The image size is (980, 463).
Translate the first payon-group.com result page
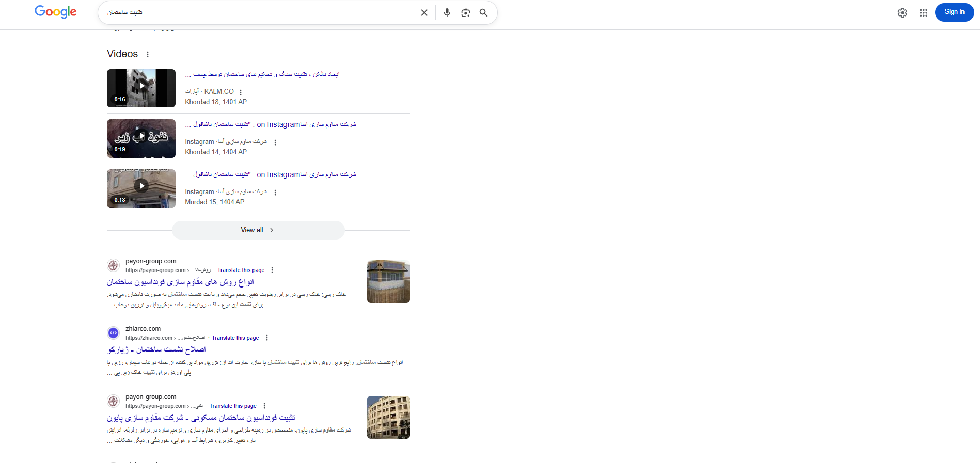(x=241, y=270)
